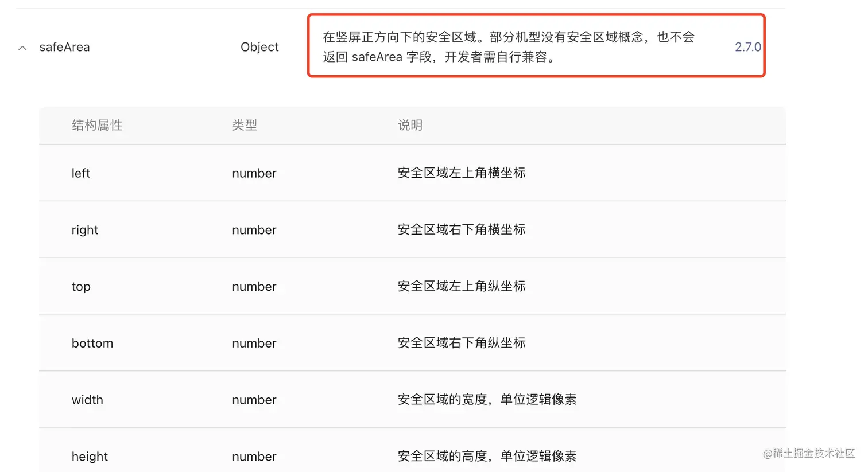Viewport: 868px width, 472px height.
Task: Select the bottom property cell
Action: [x=92, y=343]
